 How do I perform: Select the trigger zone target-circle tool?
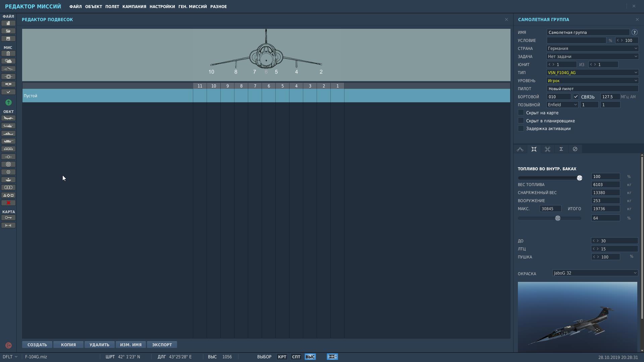tap(8, 164)
